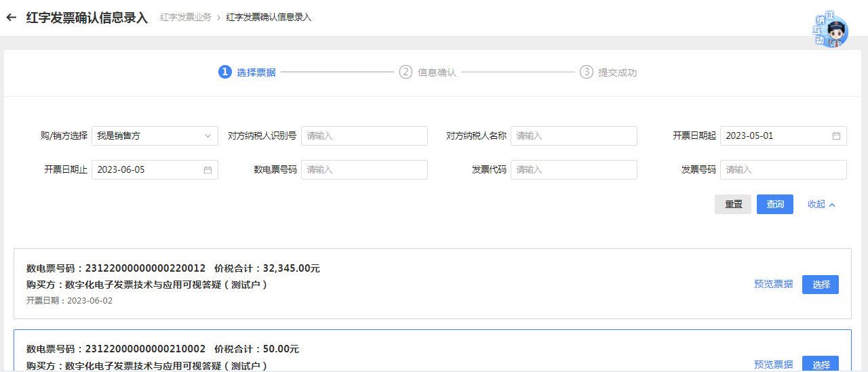Go back using the left arrow icon
Viewport: 868px width, 372px height.
(x=11, y=18)
